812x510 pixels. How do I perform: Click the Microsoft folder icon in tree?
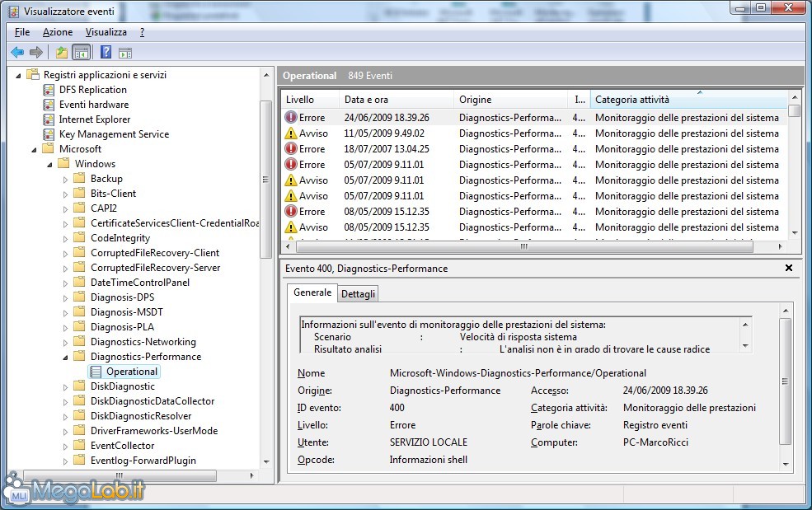click(x=48, y=148)
